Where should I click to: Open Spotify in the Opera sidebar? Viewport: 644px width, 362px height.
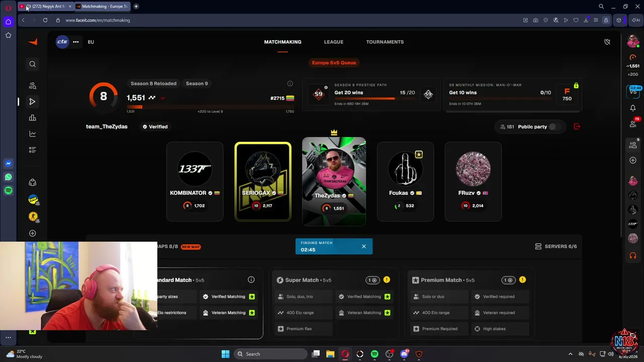point(8,191)
